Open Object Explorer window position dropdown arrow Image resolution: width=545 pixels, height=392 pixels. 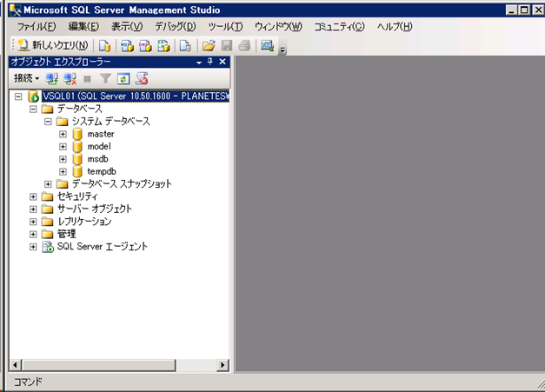coord(199,63)
